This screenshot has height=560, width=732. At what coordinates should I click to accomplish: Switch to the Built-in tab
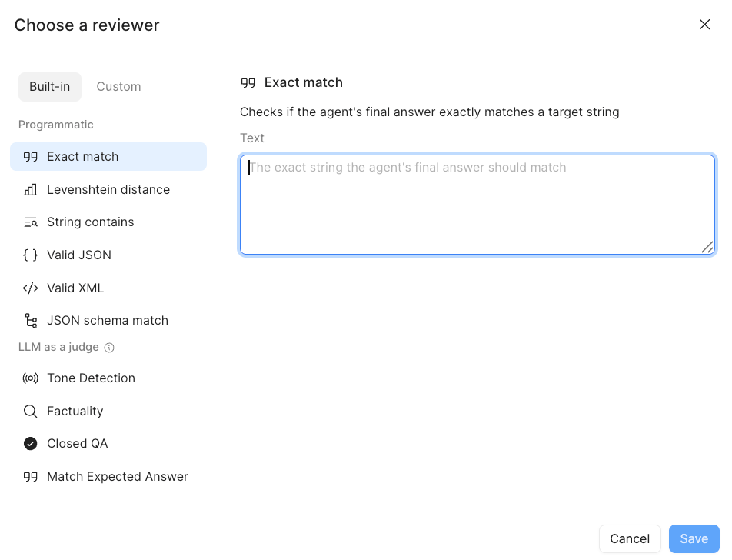(49, 86)
